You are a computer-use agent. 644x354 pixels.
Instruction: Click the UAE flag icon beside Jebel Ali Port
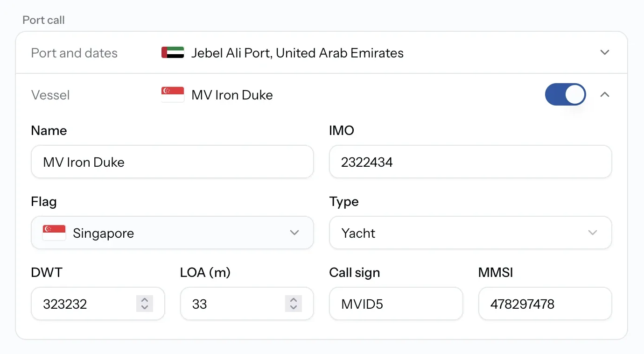(x=173, y=53)
